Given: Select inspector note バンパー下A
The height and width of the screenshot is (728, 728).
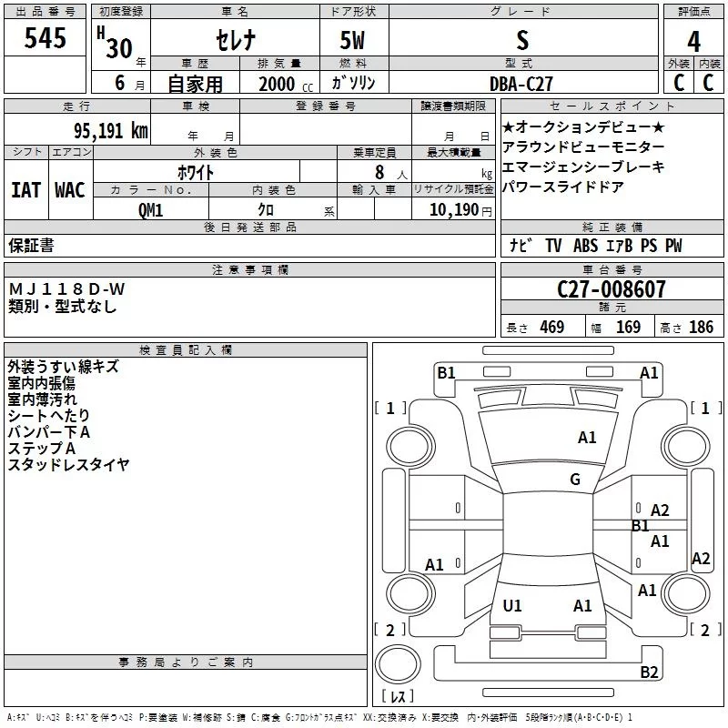Looking at the screenshot, I should tap(49, 431).
